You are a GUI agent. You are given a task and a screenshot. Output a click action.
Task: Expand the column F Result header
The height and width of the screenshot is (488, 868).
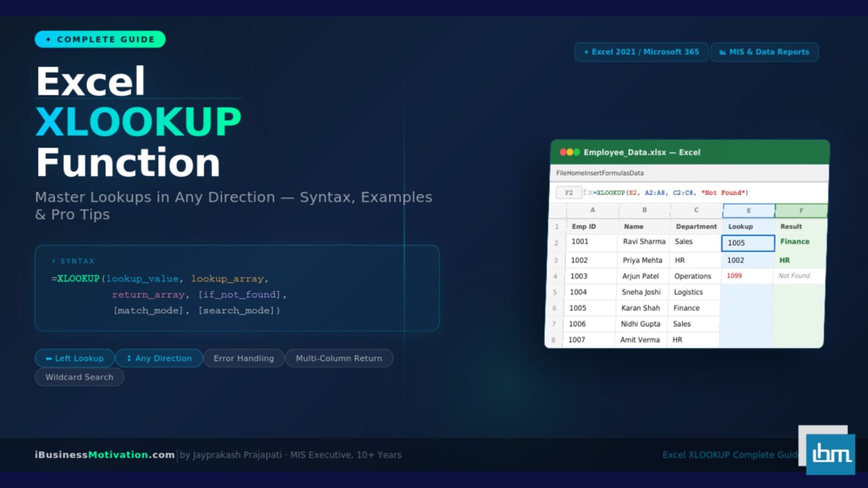[x=801, y=211]
